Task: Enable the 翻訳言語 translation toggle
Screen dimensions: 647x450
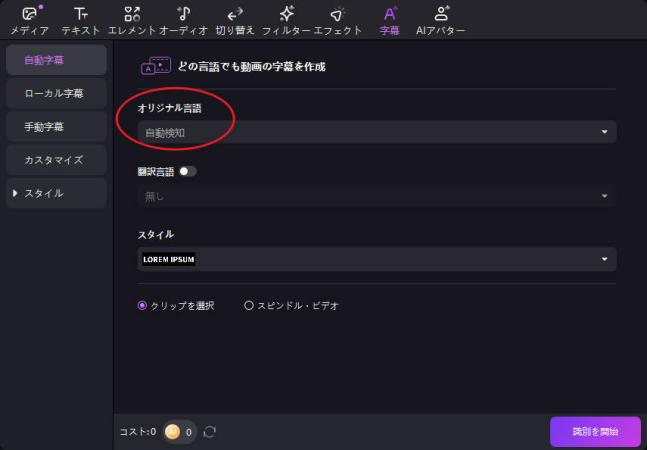Action: click(x=187, y=171)
